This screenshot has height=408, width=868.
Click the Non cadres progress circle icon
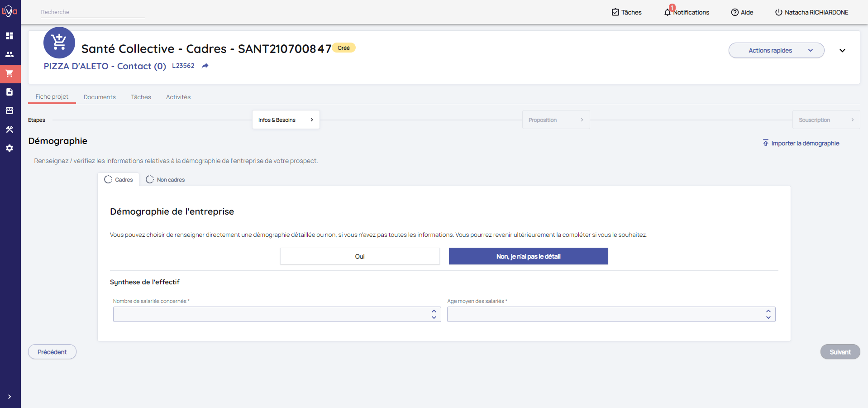150,179
